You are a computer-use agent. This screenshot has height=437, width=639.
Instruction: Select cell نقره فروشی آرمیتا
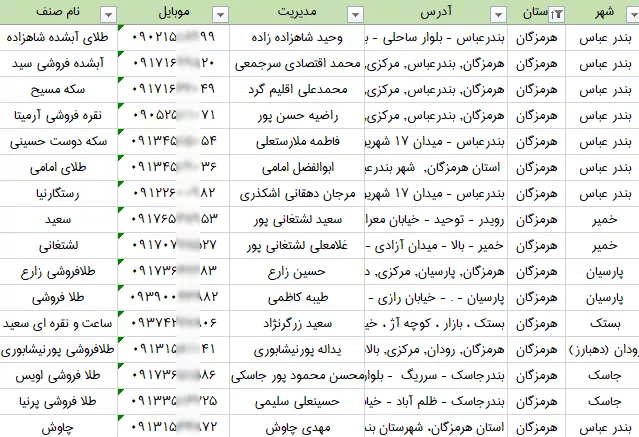pos(59,116)
